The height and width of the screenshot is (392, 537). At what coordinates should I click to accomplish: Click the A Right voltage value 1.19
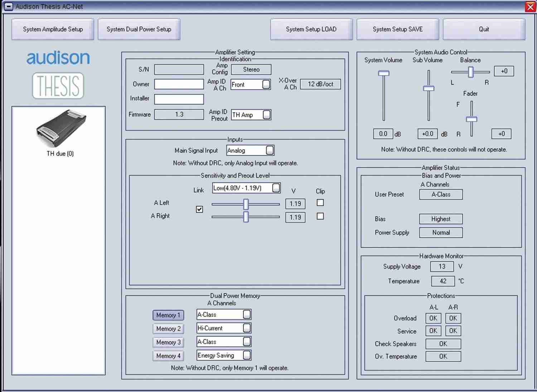click(295, 217)
